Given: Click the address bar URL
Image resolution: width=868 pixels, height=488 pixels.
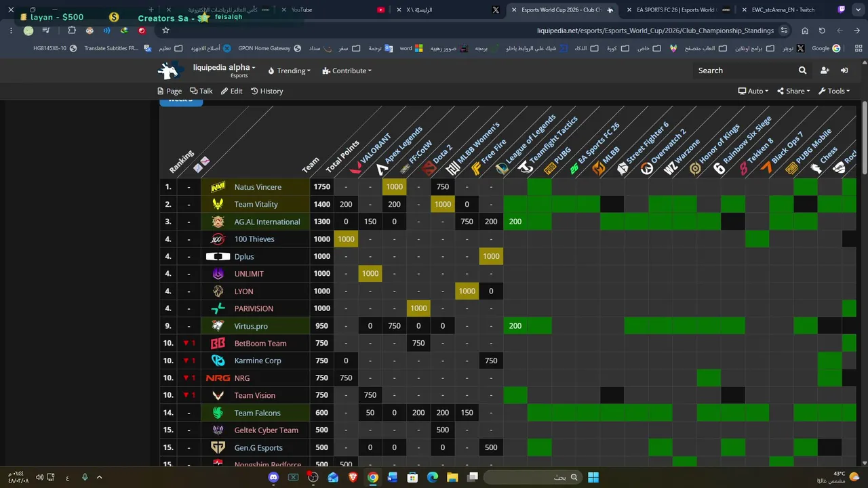Looking at the screenshot, I should [655, 30].
